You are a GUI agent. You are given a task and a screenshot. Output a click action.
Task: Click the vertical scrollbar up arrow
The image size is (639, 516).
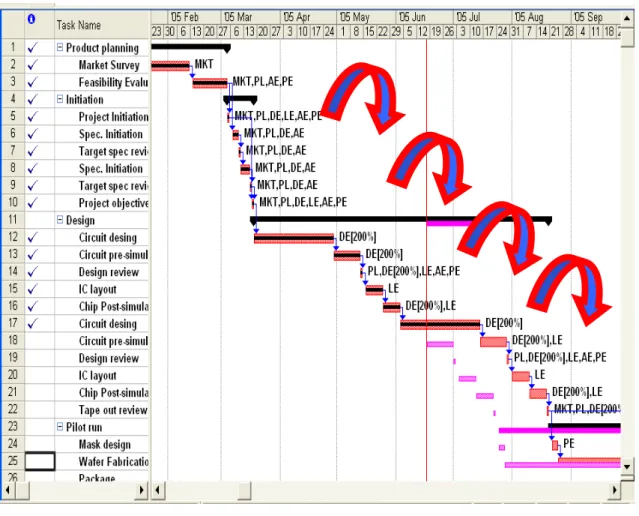pos(627,18)
